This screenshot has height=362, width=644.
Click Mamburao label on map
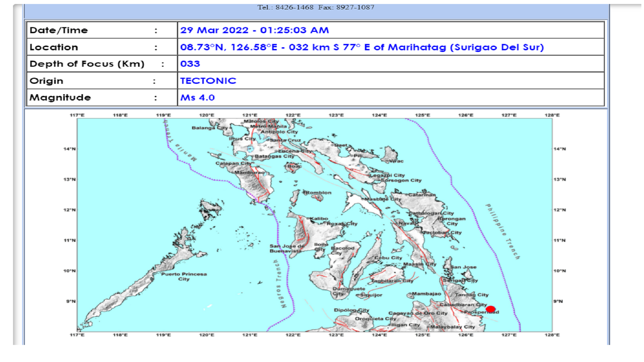coord(249,172)
